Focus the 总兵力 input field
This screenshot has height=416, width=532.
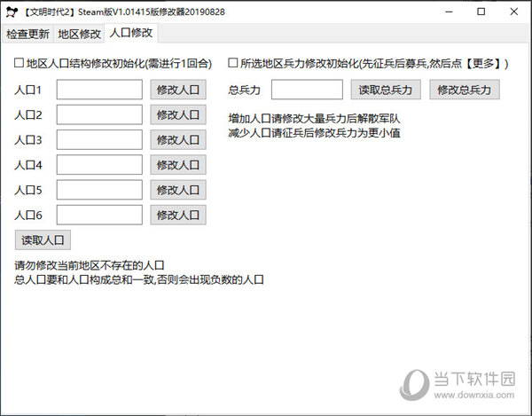point(307,90)
